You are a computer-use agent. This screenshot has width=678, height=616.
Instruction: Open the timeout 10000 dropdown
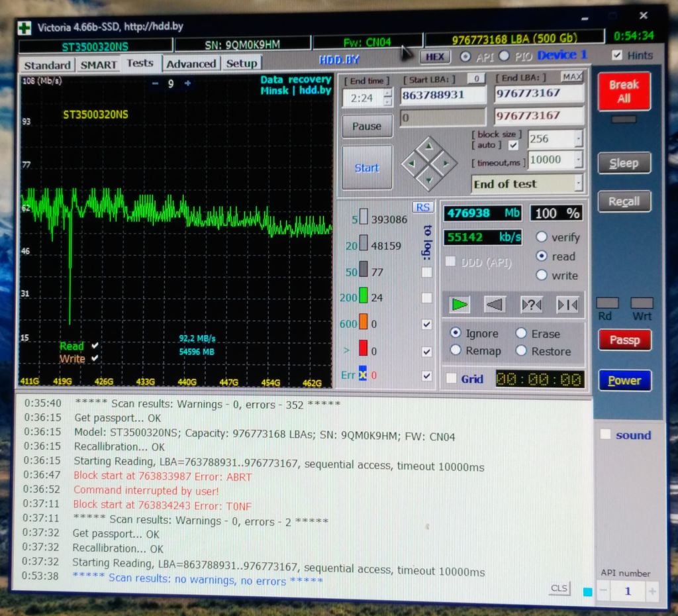578,160
